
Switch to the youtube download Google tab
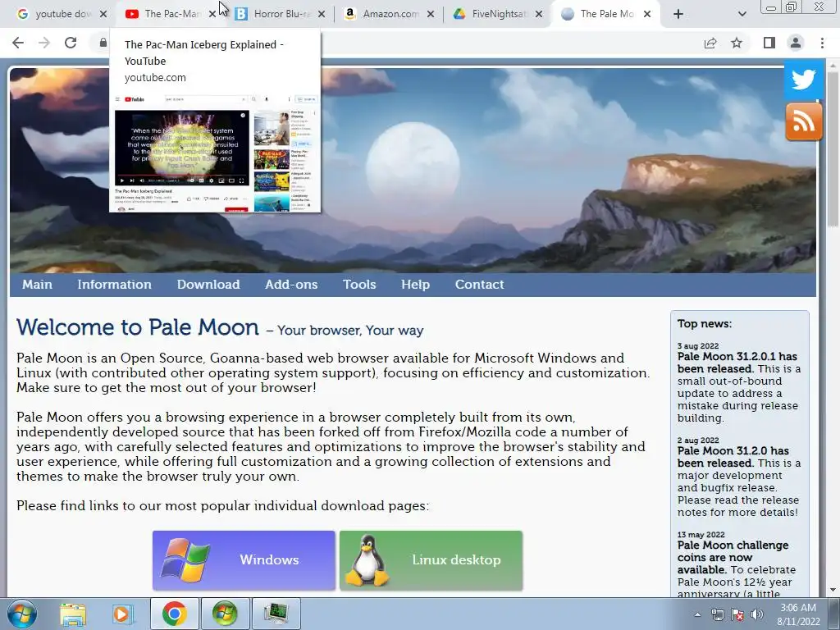[x=56, y=14]
